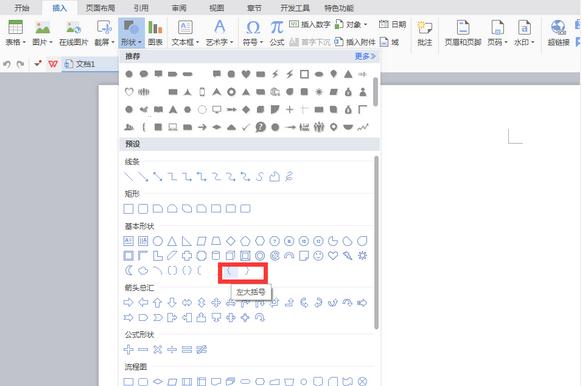Select the right brace shape
The height and width of the screenshot is (386, 582).
(247, 271)
